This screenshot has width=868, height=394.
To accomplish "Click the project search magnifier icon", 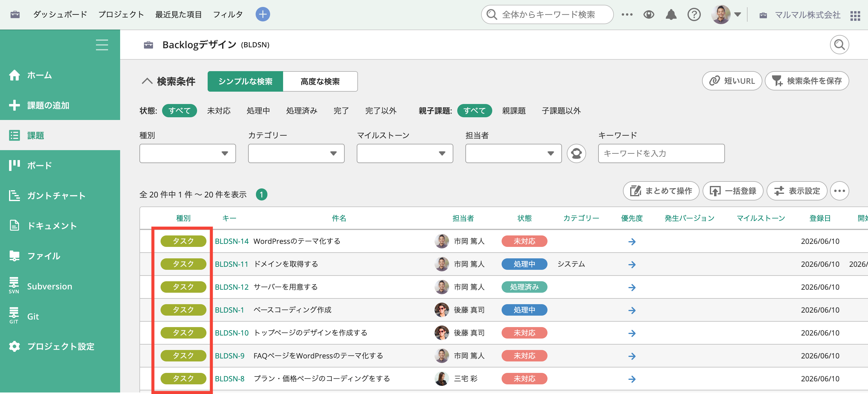I will [839, 45].
